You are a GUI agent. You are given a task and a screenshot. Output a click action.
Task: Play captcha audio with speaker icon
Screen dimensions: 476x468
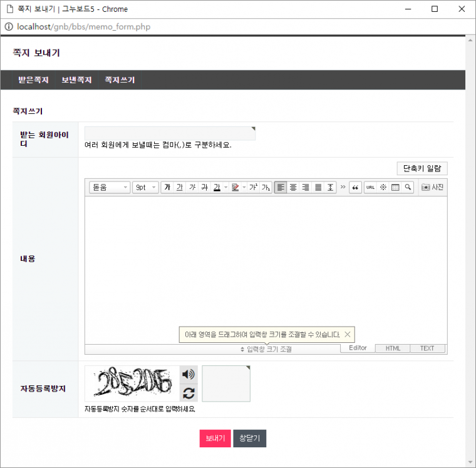coord(189,374)
